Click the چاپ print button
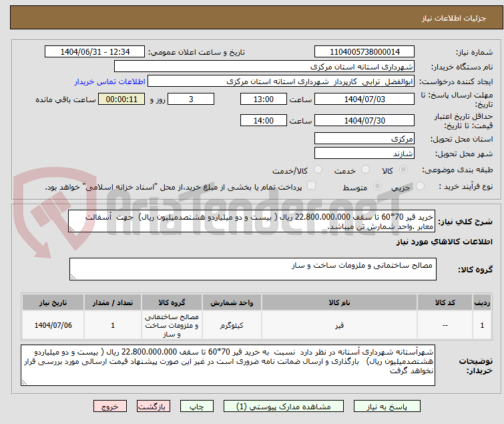The width and height of the screenshot is (504, 424). [197, 407]
